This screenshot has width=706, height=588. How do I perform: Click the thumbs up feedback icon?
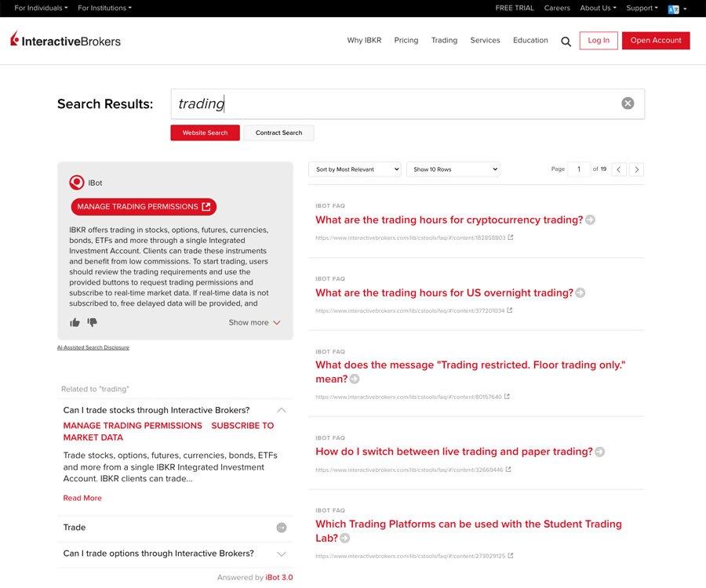pos(75,322)
